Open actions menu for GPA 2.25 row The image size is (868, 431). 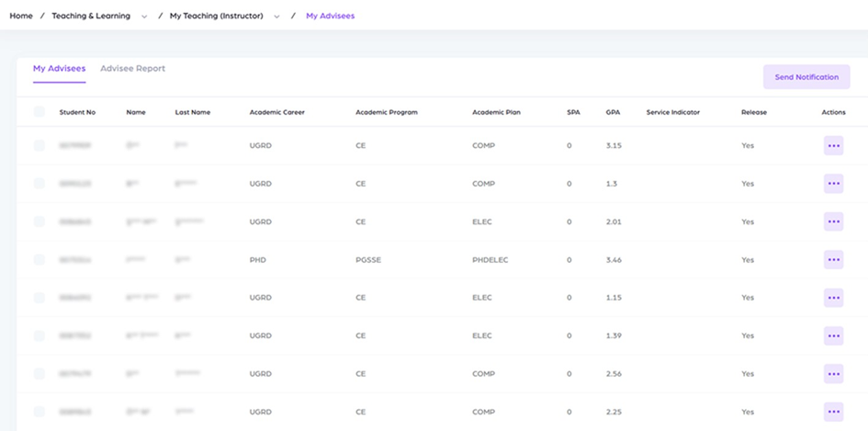(x=833, y=412)
